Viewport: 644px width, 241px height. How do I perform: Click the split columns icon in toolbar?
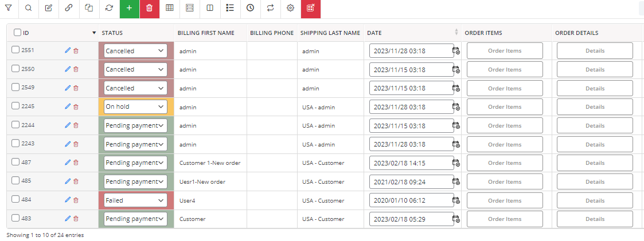210,8
